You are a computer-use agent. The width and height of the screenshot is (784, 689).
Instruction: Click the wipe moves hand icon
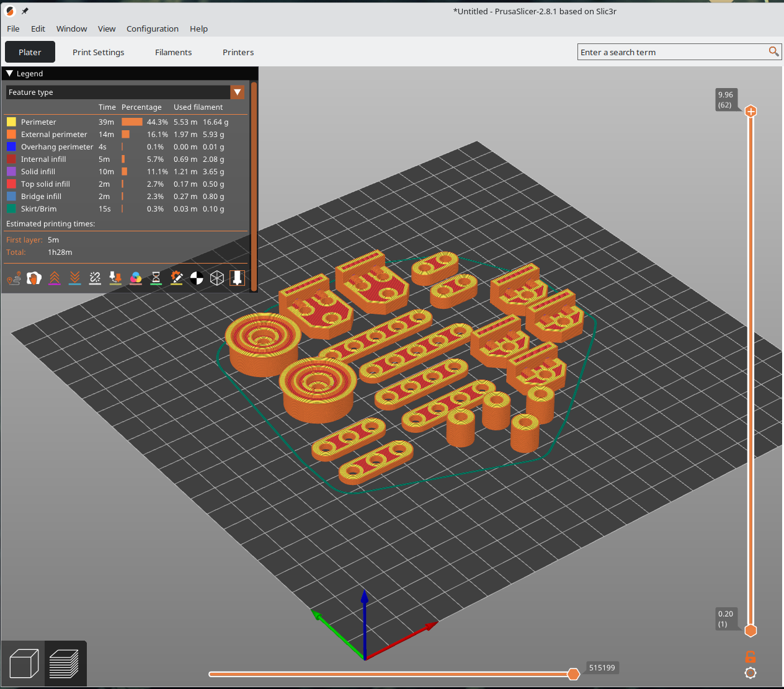[34, 278]
